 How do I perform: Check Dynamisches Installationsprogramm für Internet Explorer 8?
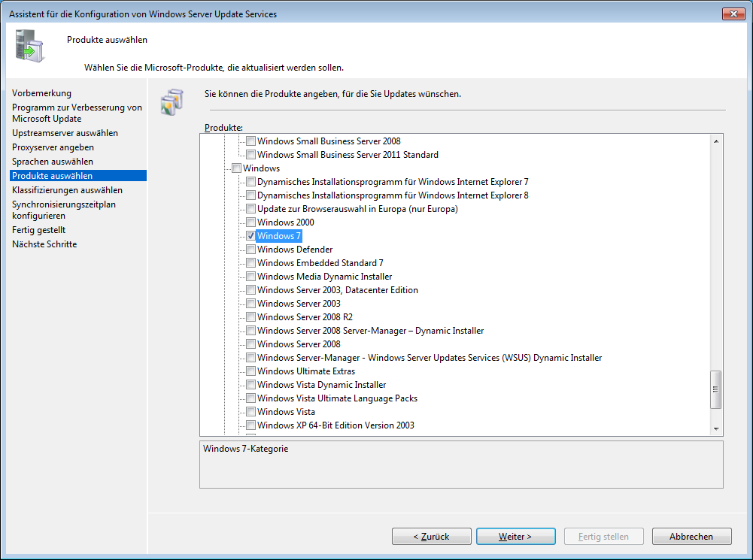[250, 195]
